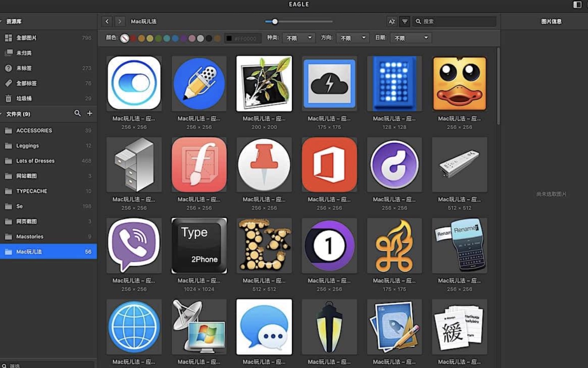Select the grey file cabinet thumbnail
Viewport: 588px width, 368px height.
(134, 164)
